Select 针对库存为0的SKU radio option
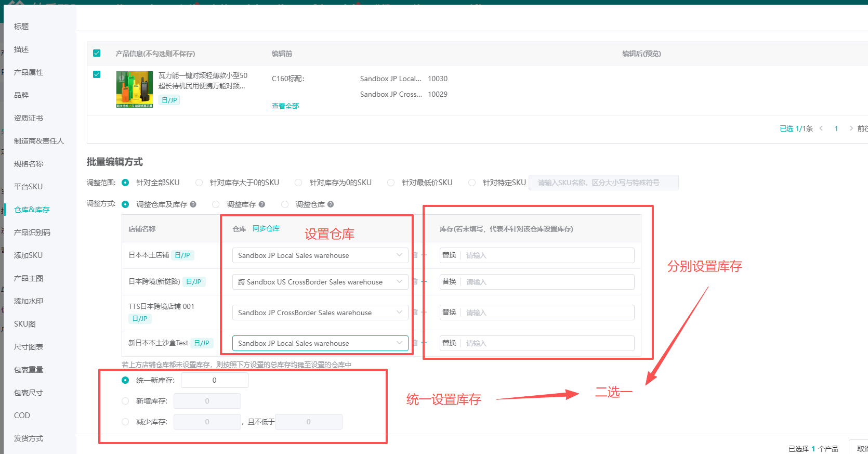Image resolution: width=868 pixels, height=454 pixels. tap(298, 183)
